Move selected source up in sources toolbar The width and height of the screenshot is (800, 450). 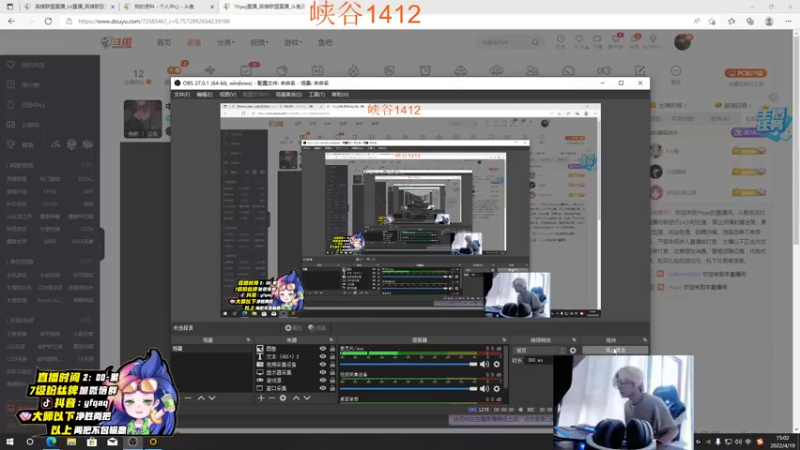coord(296,398)
